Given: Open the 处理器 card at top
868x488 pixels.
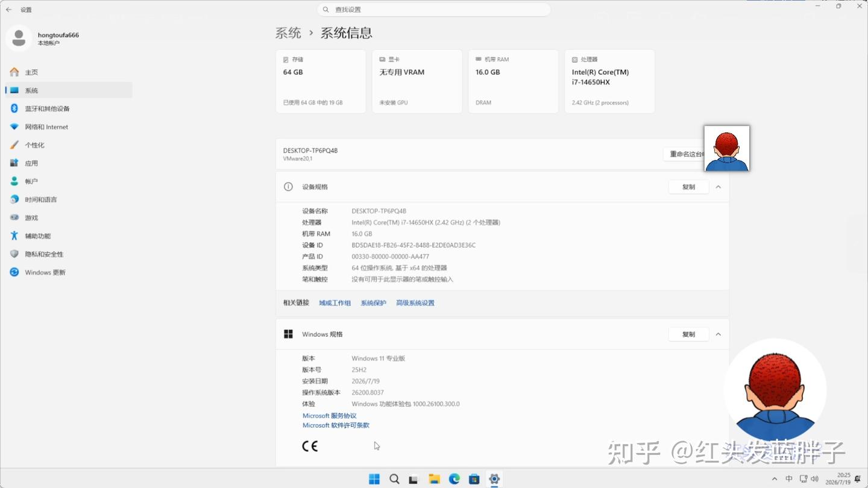Looking at the screenshot, I should [610, 81].
